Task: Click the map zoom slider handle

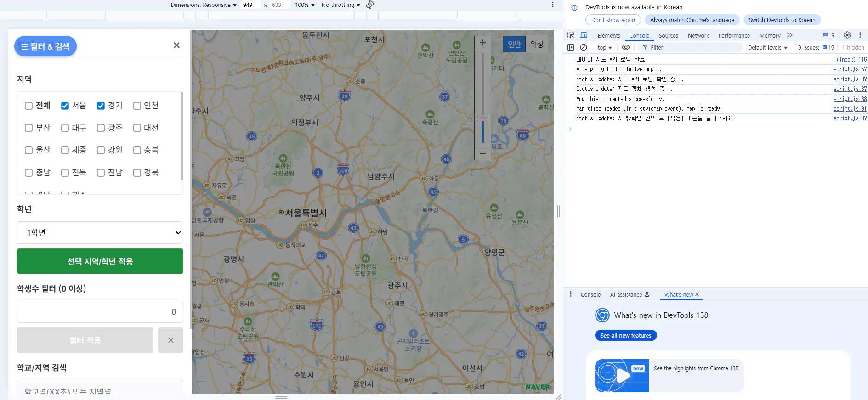Action: tap(482, 118)
